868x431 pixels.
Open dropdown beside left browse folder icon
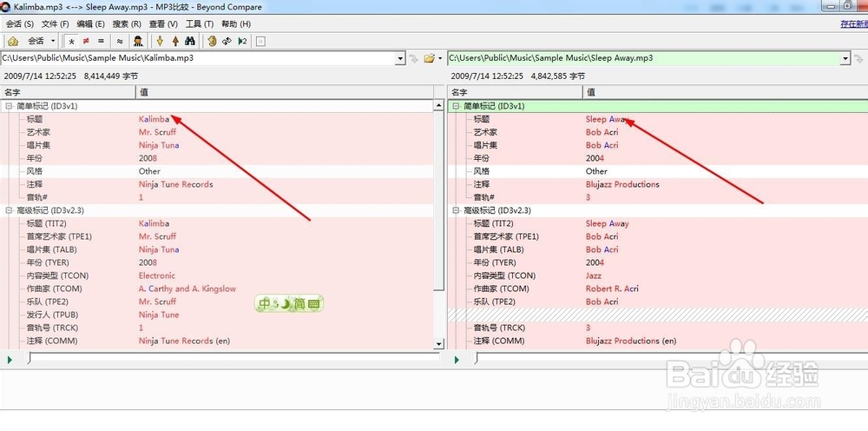pos(440,58)
